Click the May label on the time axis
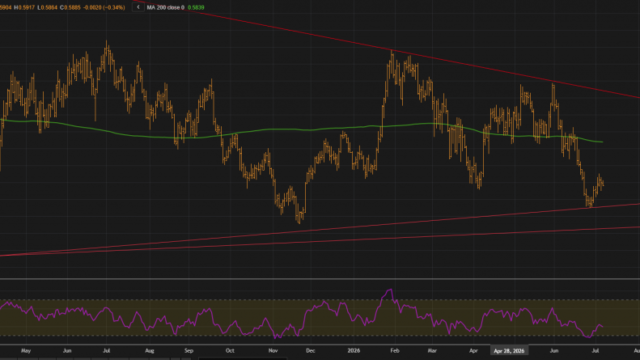Image resolution: width=640 pixels, height=360 pixels. 26,351
